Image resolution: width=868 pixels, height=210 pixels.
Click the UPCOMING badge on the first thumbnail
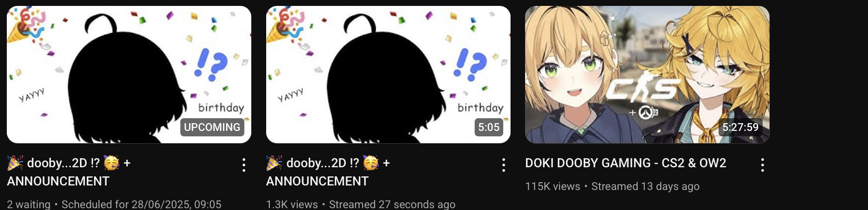(212, 127)
